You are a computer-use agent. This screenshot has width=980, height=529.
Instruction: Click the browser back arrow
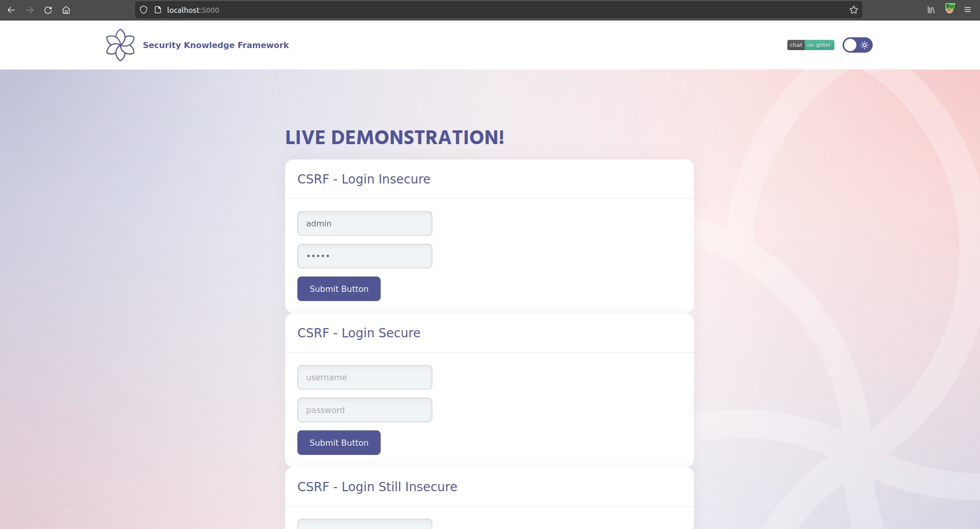(11, 10)
